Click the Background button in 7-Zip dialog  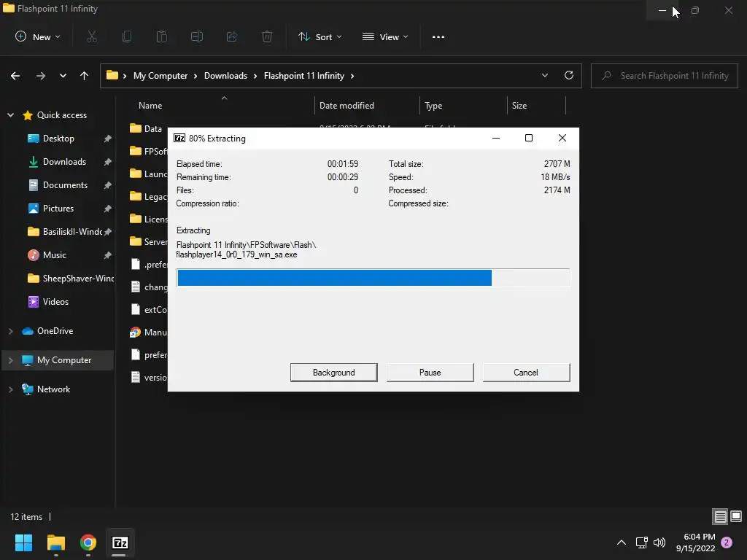[x=333, y=373]
